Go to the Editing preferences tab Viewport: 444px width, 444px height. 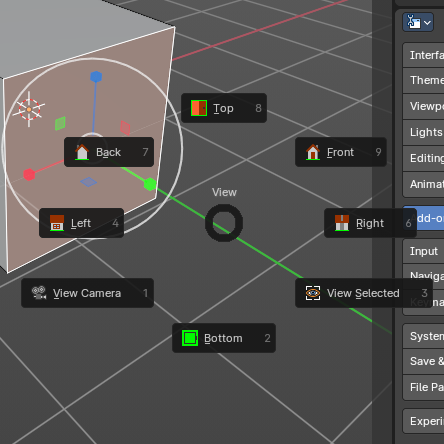pos(423,158)
